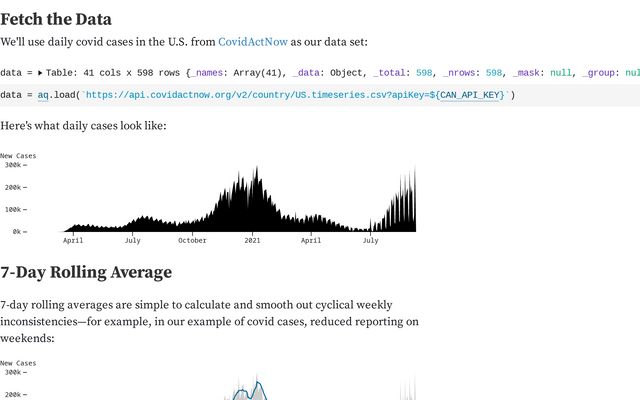Click the _data property in Table output
Image resolution: width=640 pixels, height=400 pixels.
[x=306, y=73]
